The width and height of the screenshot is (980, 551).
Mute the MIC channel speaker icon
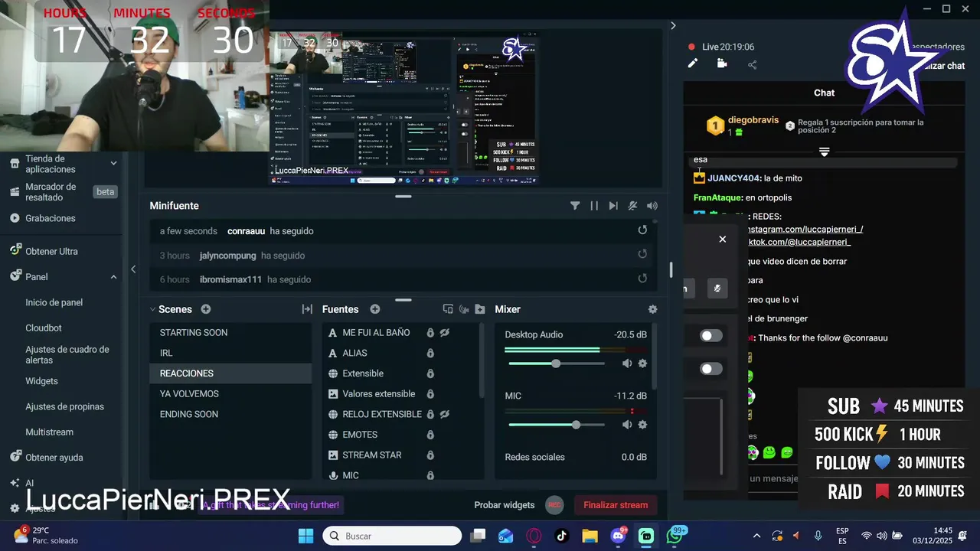pyautogui.click(x=627, y=425)
